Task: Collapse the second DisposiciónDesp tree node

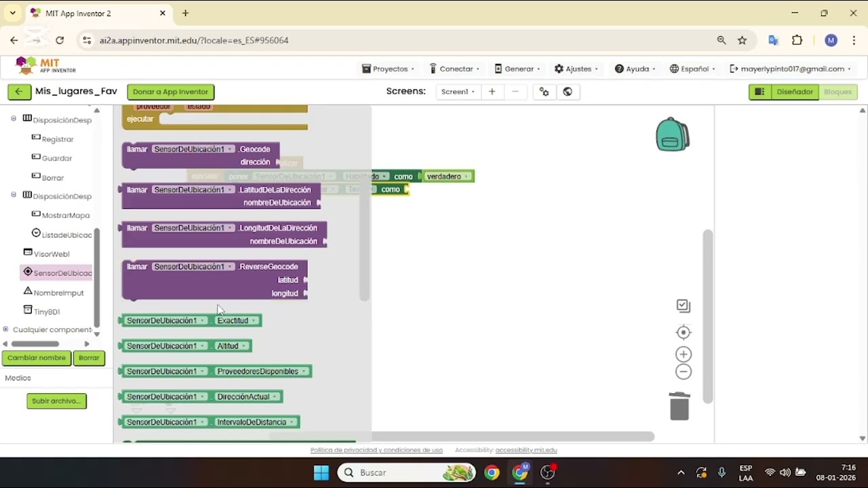Action: click(x=13, y=195)
